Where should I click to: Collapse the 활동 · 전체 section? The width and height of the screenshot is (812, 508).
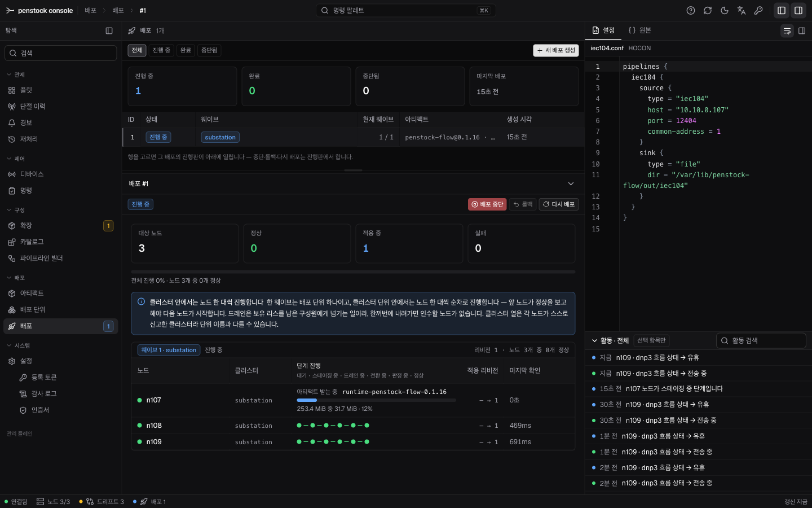594,340
